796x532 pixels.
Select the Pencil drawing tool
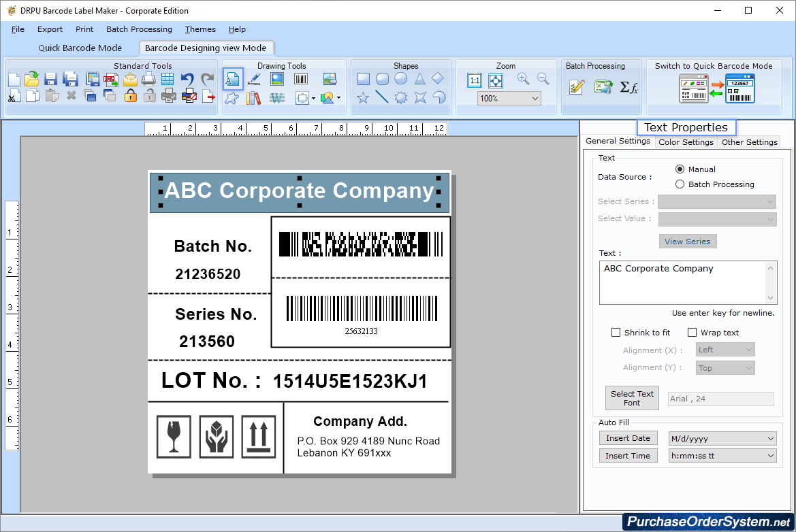pyautogui.click(x=253, y=80)
